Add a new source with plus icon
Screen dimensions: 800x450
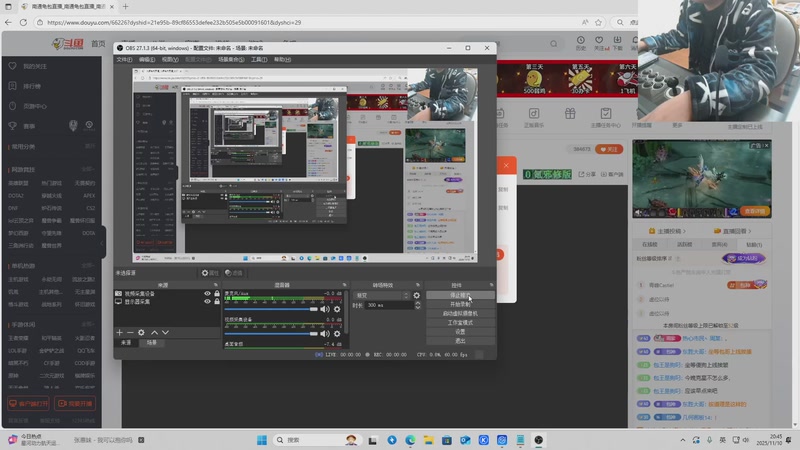(119, 332)
